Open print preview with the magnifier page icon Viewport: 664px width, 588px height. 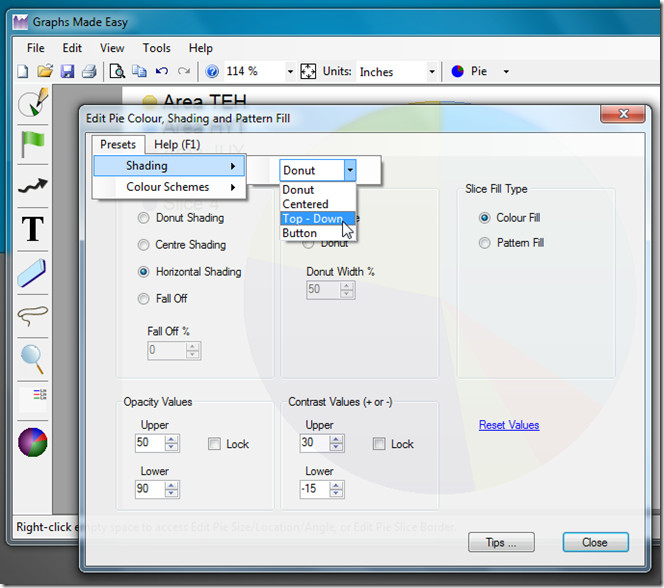pos(117,72)
